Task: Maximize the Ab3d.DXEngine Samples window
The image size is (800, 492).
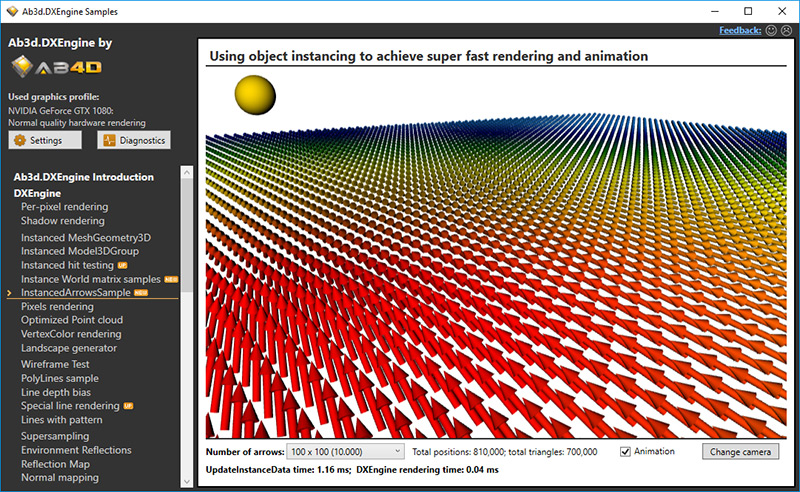Action: pyautogui.click(x=748, y=11)
